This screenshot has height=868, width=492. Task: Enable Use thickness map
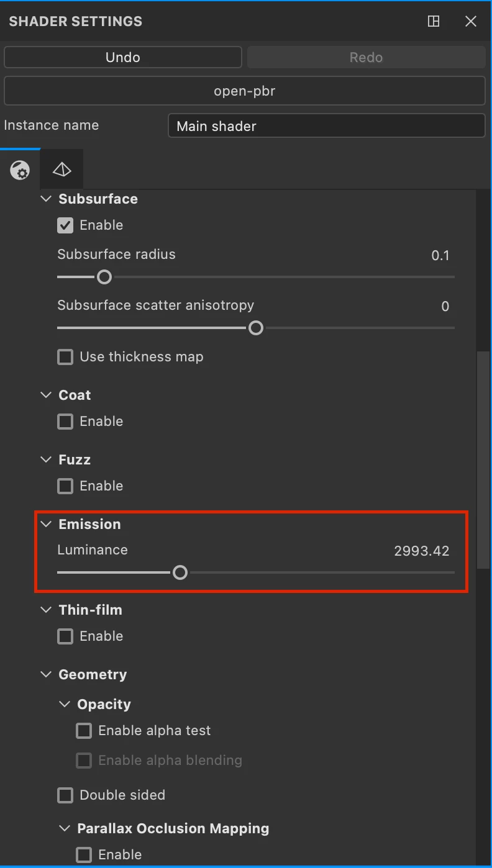coord(65,357)
